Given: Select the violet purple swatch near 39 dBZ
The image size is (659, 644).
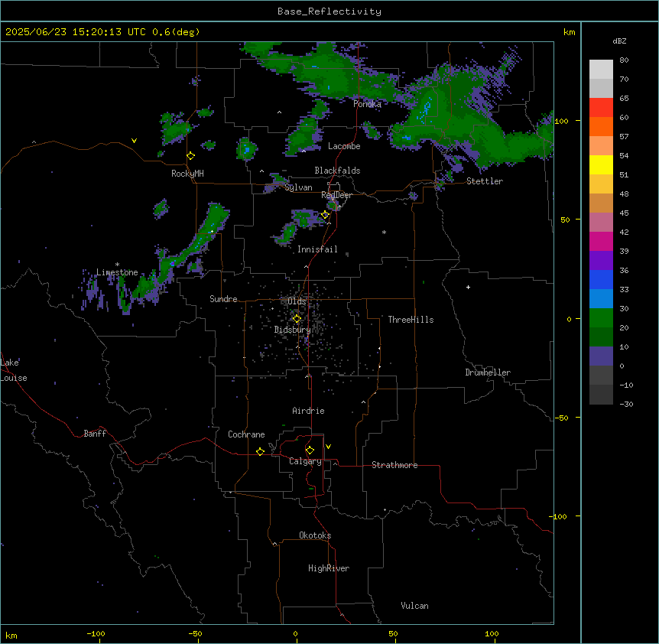Looking at the screenshot, I should point(601,260).
